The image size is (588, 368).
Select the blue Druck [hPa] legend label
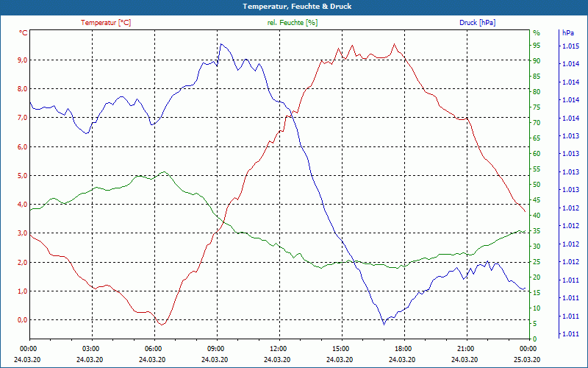[477, 23]
